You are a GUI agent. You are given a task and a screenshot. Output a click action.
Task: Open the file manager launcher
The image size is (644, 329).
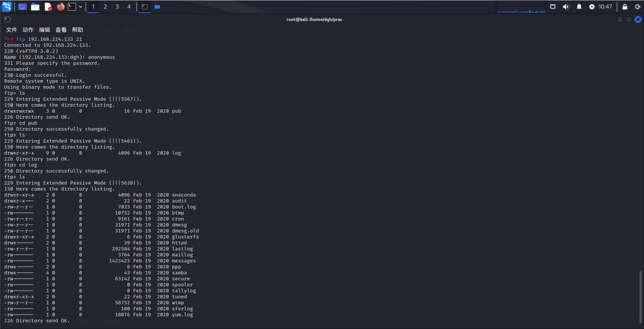(35, 7)
